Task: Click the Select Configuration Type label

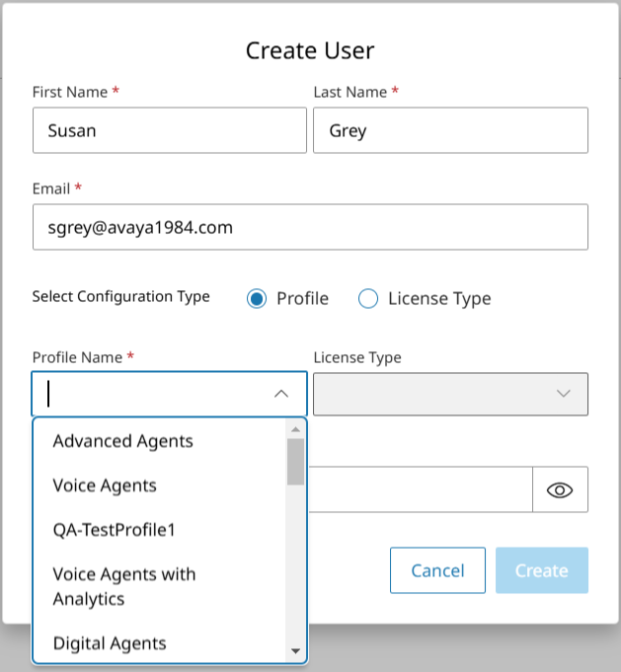Action: (x=120, y=297)
